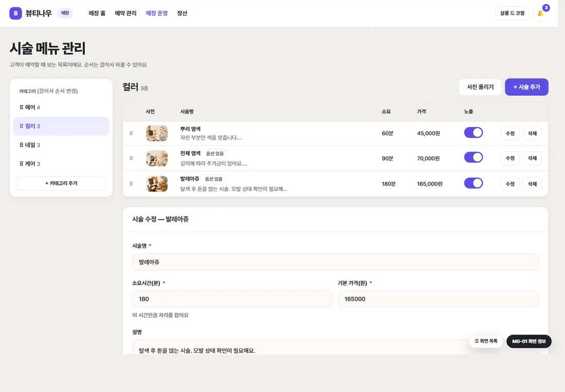Open the 전체 염색 photo thumbnail
565x392 pixels.
click(x=157, y=159)
